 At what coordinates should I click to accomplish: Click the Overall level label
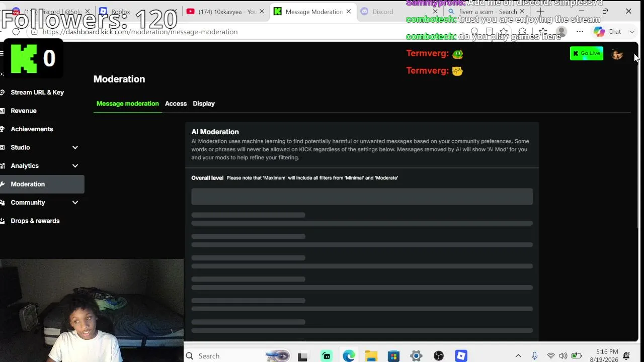pos(207,178)
